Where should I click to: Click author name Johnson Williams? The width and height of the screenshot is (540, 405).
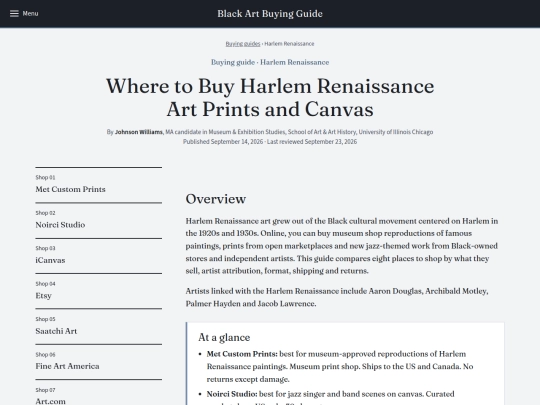click(139, 132)
